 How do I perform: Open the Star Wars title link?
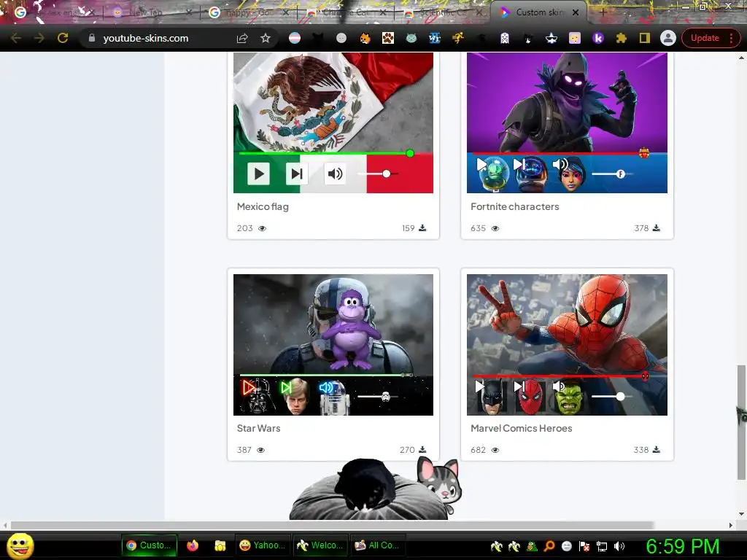click(x=259, y=428)
